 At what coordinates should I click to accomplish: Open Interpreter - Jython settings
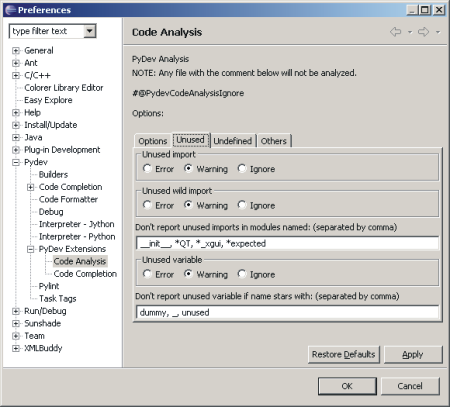(x=77, y=224)
